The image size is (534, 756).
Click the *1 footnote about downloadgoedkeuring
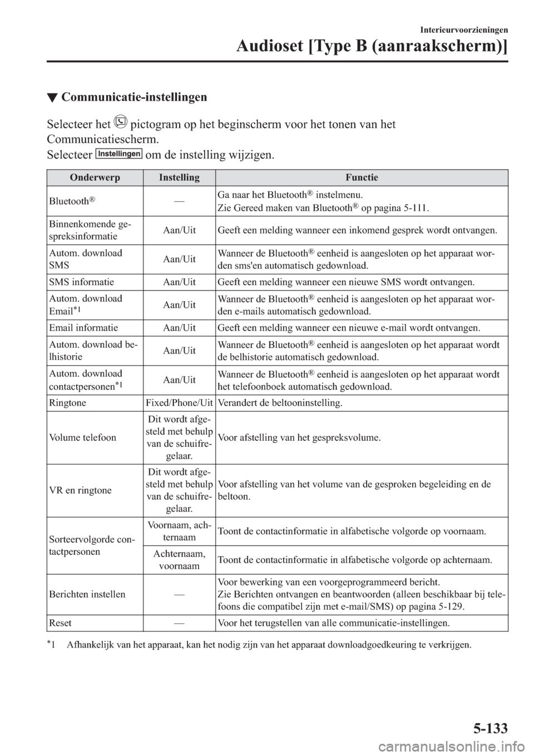[259, 645]
